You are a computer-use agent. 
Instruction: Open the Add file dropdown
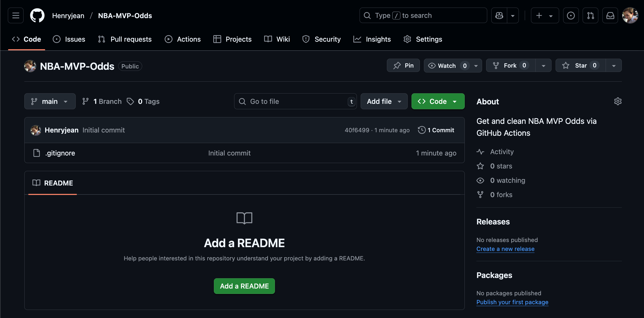pos(384,101)
